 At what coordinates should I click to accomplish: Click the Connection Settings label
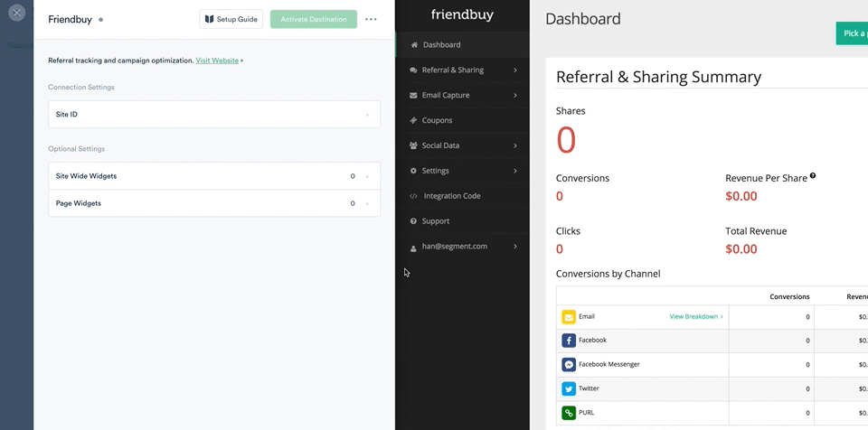click(x=81, y=87)
